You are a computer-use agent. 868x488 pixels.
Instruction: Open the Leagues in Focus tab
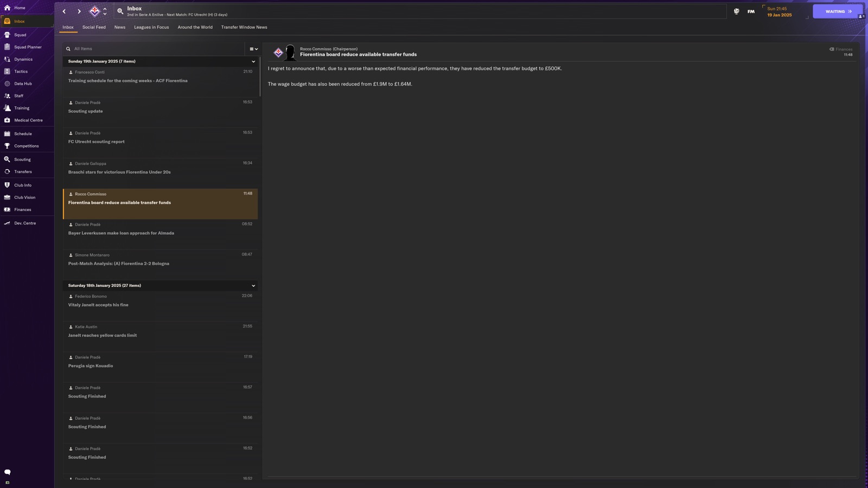click(x=151, y=27)
